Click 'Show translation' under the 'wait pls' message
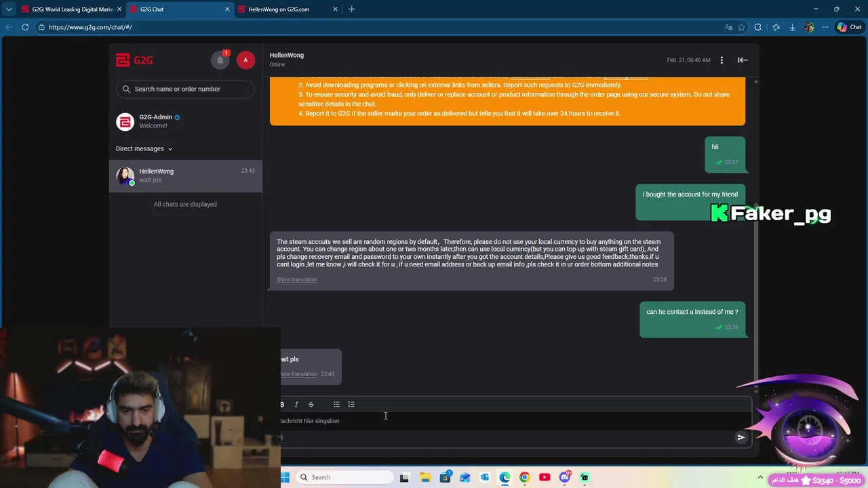This screenshot has width=868, height=488. click(299, 374)
